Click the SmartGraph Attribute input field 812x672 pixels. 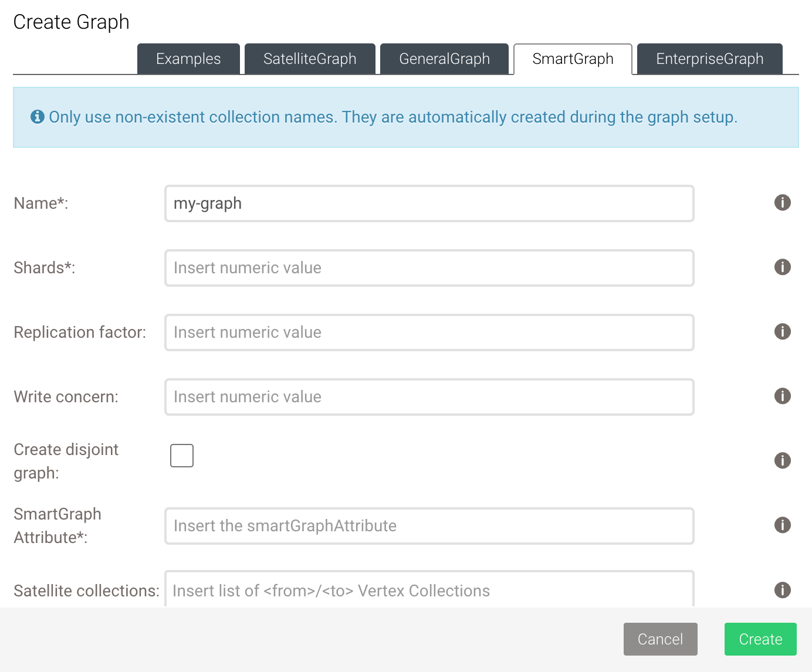pyautogui.click(x=429, y=526)
